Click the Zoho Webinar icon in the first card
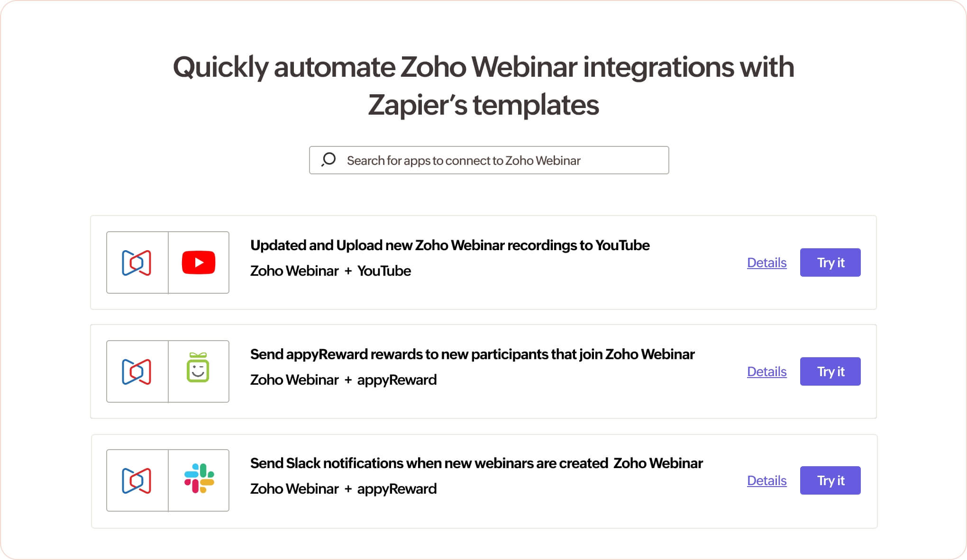967x560 pixels. click(137, 262)
